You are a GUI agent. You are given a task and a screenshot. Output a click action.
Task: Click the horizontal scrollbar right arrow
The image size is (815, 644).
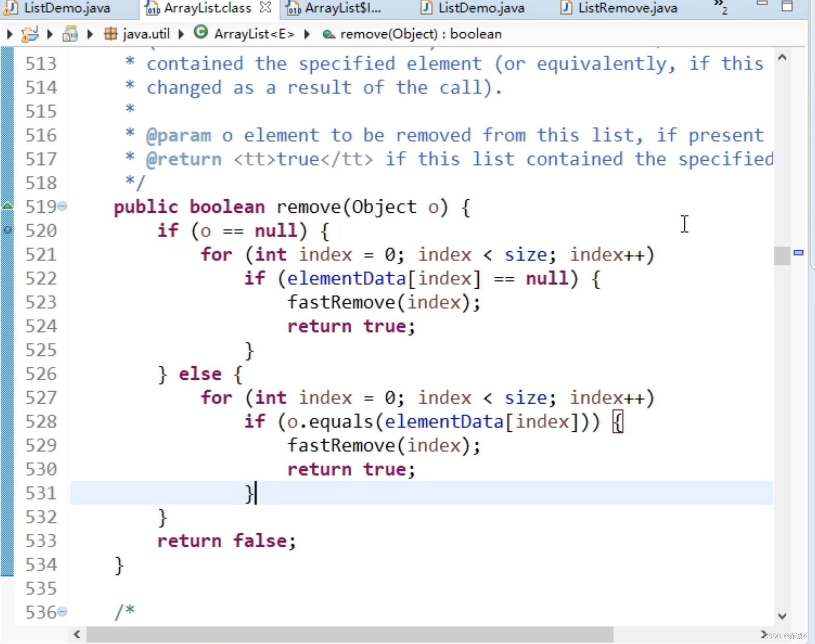[763, 634]
